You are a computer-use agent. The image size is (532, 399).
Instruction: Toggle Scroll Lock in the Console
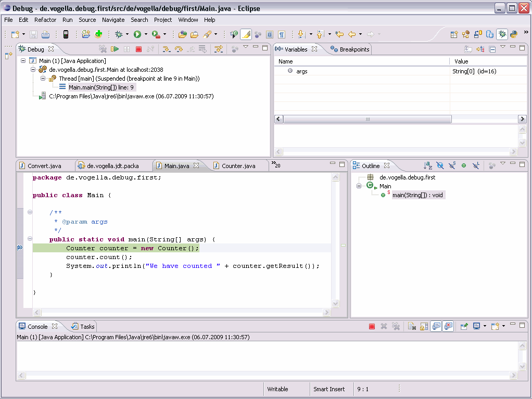(424, 326)
